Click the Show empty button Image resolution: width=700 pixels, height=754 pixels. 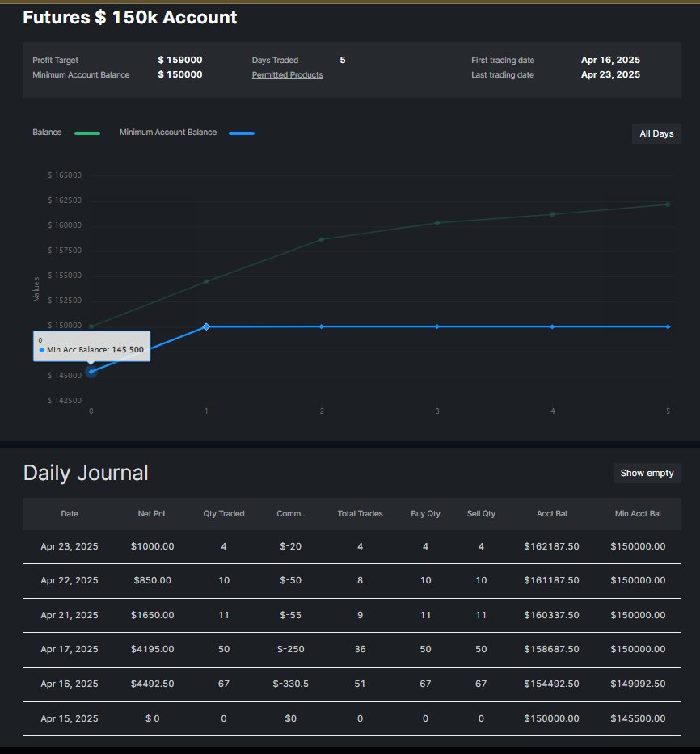(647, 474)
